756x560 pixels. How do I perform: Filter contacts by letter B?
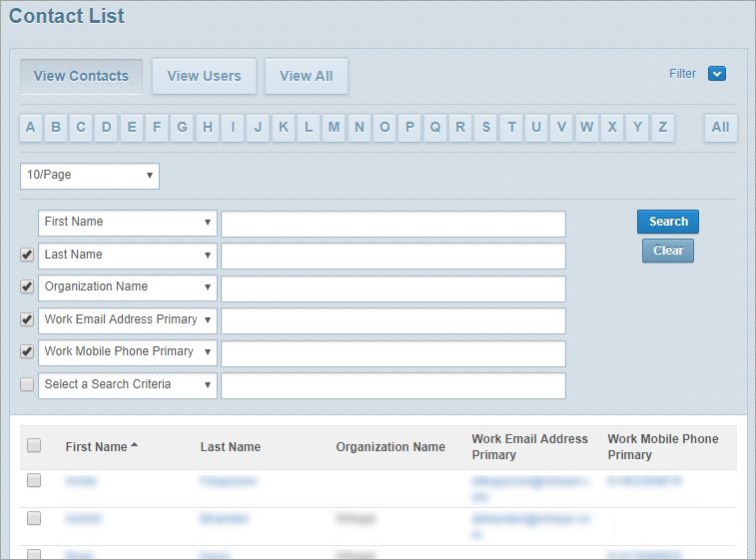pos(56,128)
